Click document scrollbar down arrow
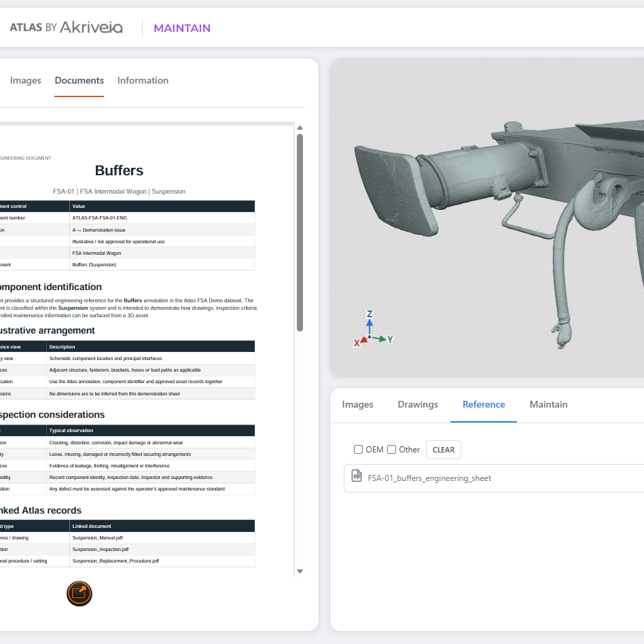Viewport: 644px width, 644px height. [300, 571]
